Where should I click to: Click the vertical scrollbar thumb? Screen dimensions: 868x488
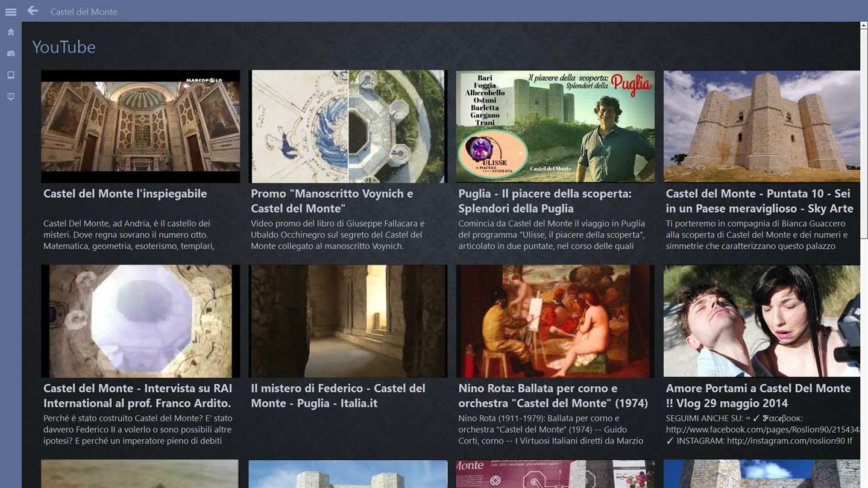coord(864,134)
